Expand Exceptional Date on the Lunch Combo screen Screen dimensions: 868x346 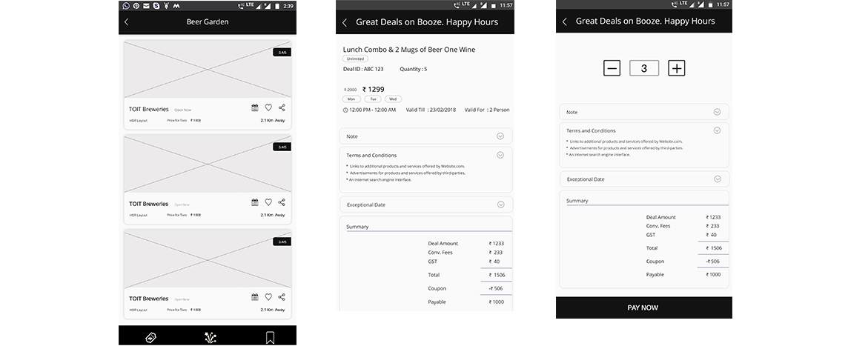pyautogui.click(x=500, y=204)
